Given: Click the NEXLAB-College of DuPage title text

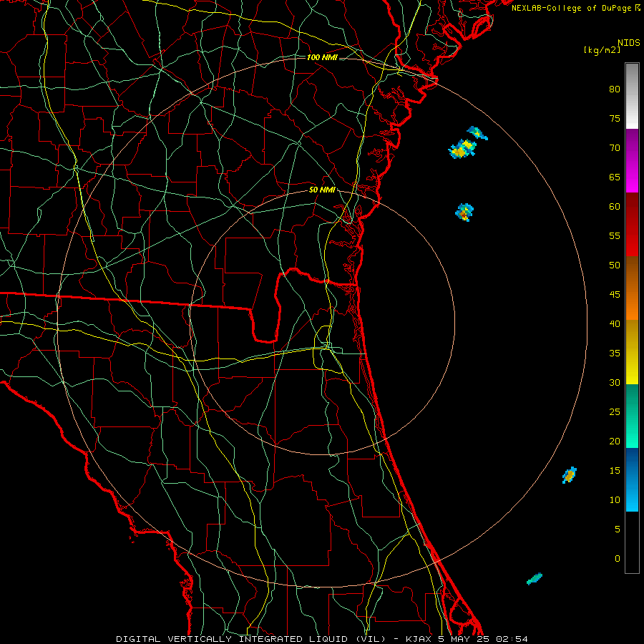Looking at the screenshot, I should tap(572, 8).
